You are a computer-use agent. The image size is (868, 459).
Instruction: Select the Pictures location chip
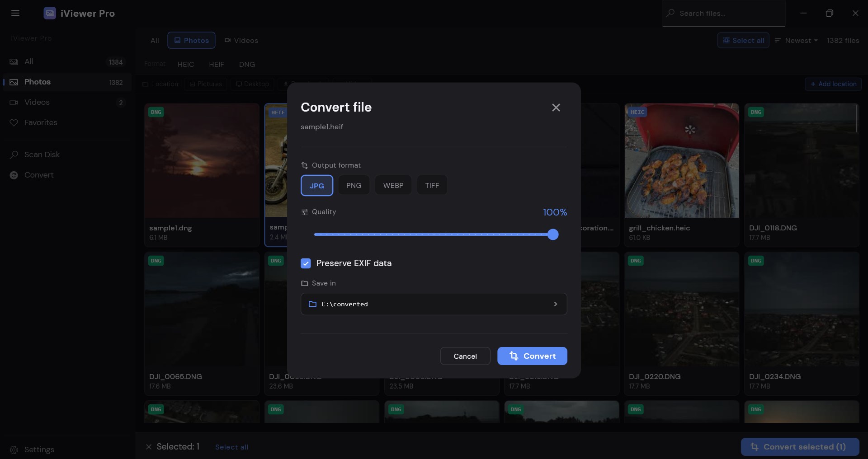coord(206,84)
